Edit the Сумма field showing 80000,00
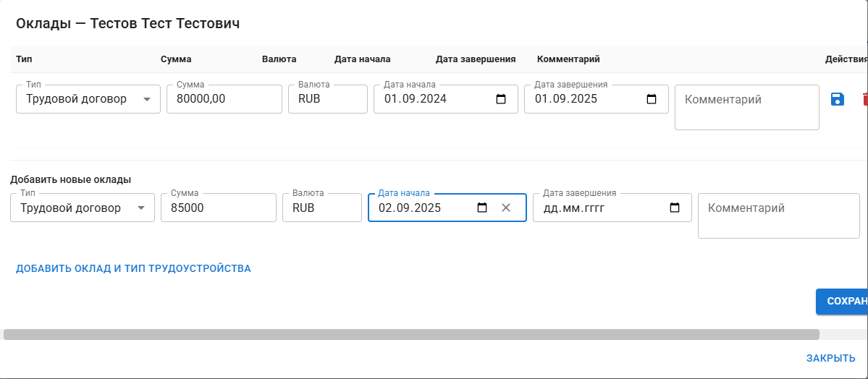Screen dimensions: 868x379 pos(224,99)
